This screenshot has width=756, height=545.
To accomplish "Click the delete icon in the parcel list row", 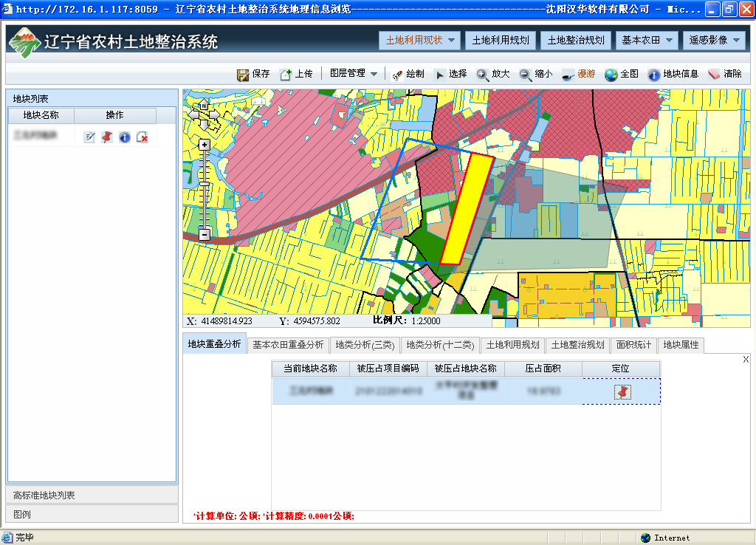I will tap(142, 137).
